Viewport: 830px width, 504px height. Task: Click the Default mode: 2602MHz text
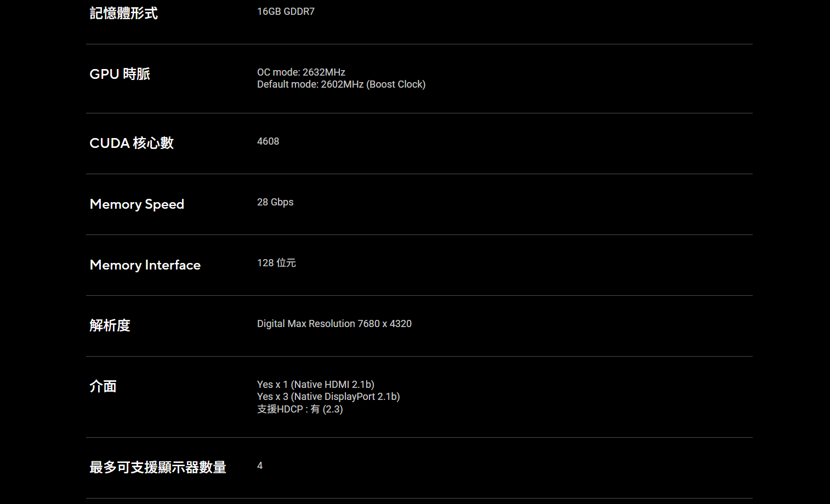click(310, 84)
